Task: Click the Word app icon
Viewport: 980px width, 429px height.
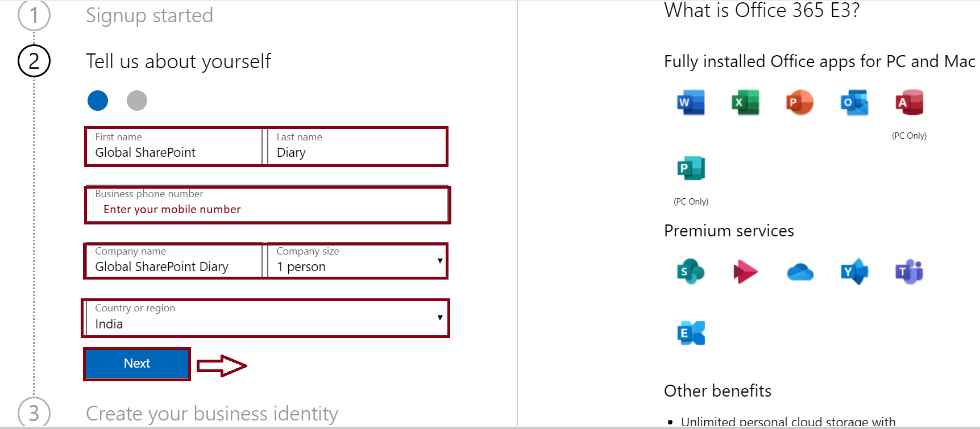Action: pyautogui.click(x=691, y=103)
